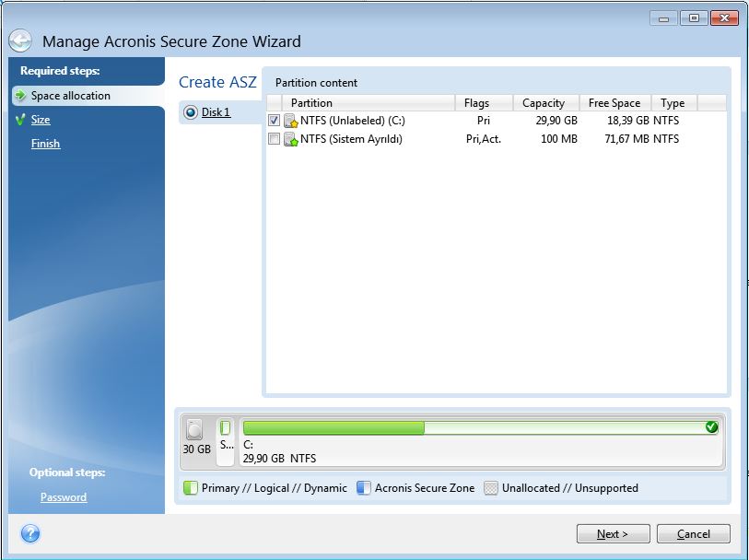The height and width of the screenshot is (560, 749).
Task: Maximize the wizard window
Action: [x=694, y=18]
